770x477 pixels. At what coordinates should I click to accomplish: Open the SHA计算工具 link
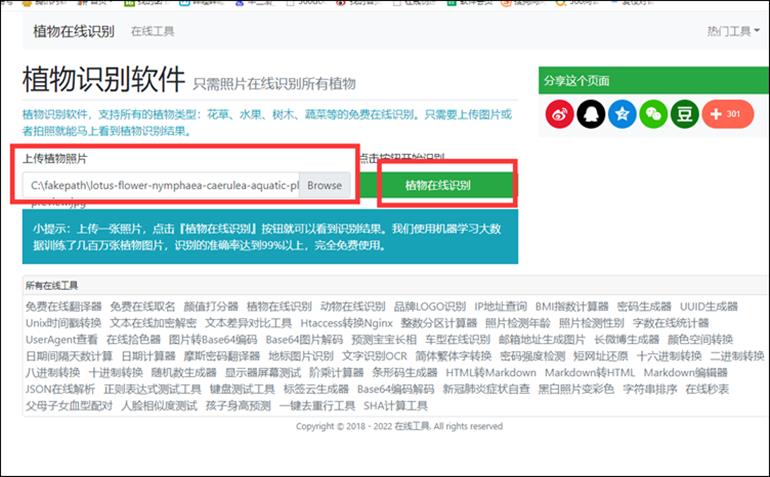(395, 406)
